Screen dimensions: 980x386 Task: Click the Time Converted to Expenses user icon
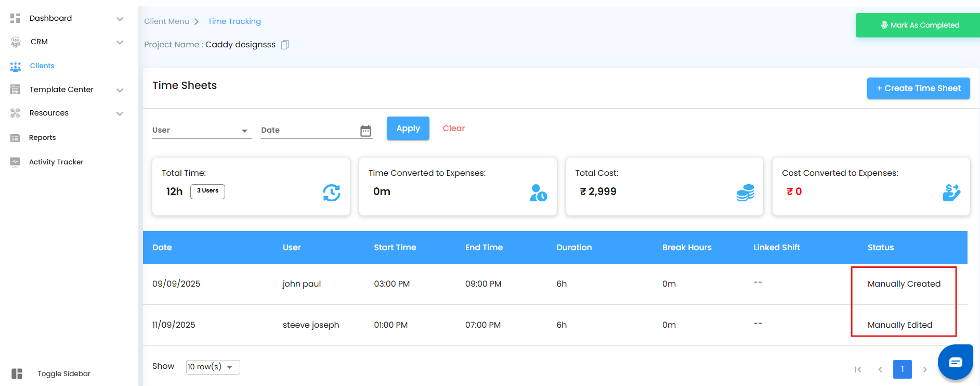[538, 192]
